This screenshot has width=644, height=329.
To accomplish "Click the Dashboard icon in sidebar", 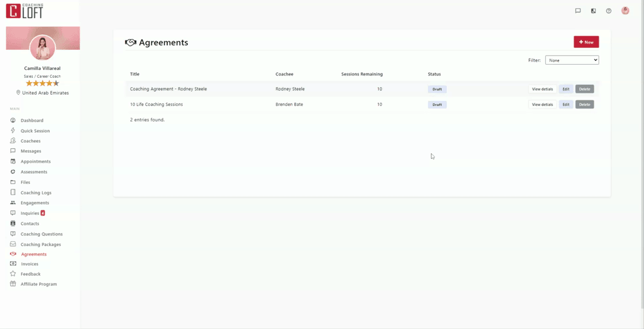I will coord(13,120).
